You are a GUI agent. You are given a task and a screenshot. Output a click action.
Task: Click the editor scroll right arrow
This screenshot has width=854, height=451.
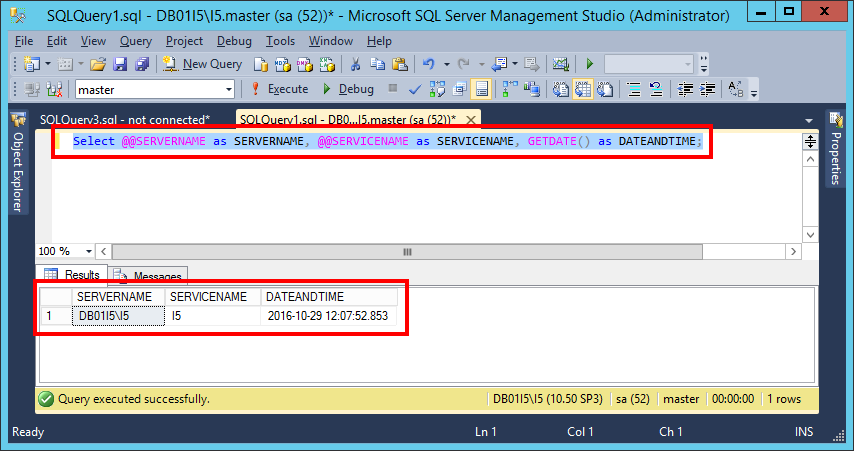[x=794, y=252]
